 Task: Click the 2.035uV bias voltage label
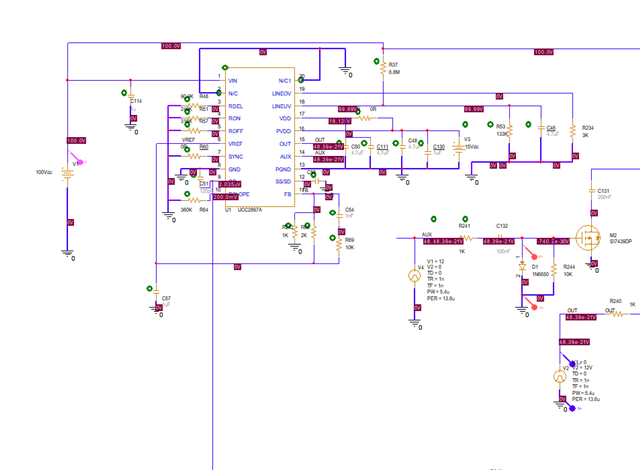[x=230, y=184]
